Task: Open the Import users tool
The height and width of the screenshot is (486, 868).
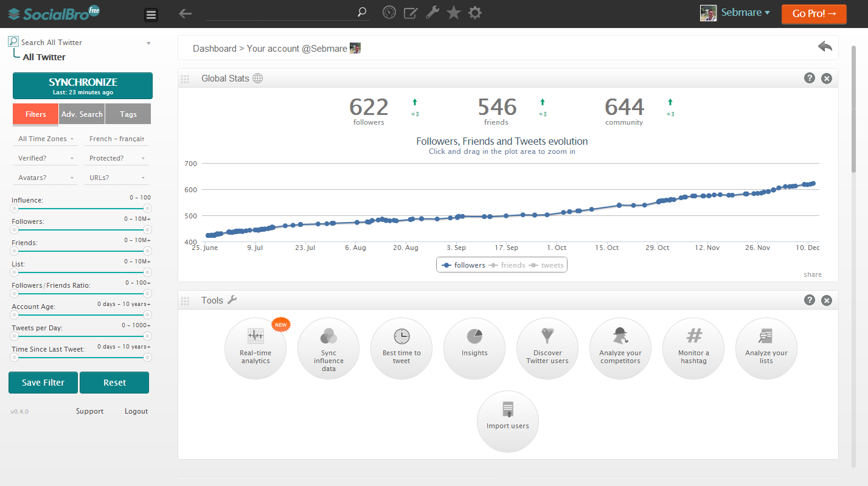Action: [x=508, y=422]
